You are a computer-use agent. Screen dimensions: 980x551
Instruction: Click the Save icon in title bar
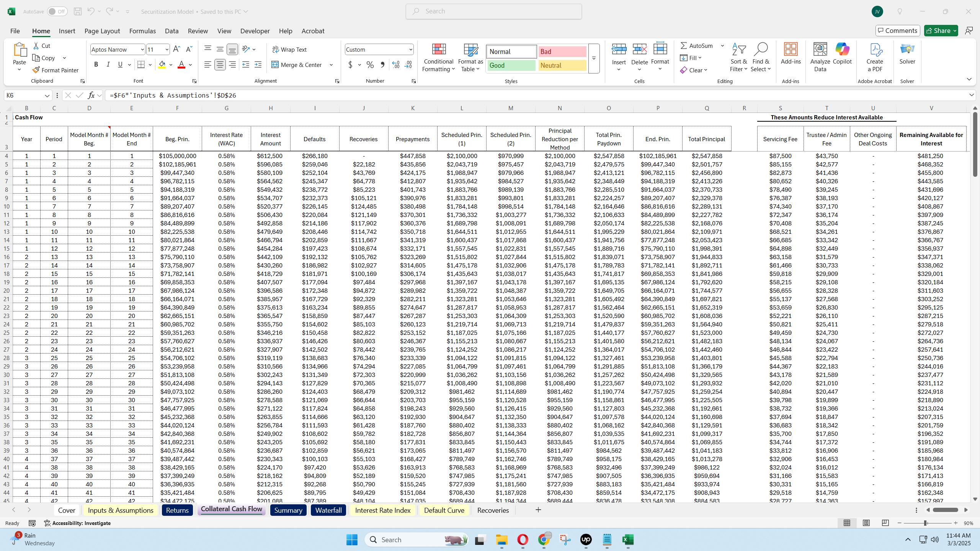77,11
